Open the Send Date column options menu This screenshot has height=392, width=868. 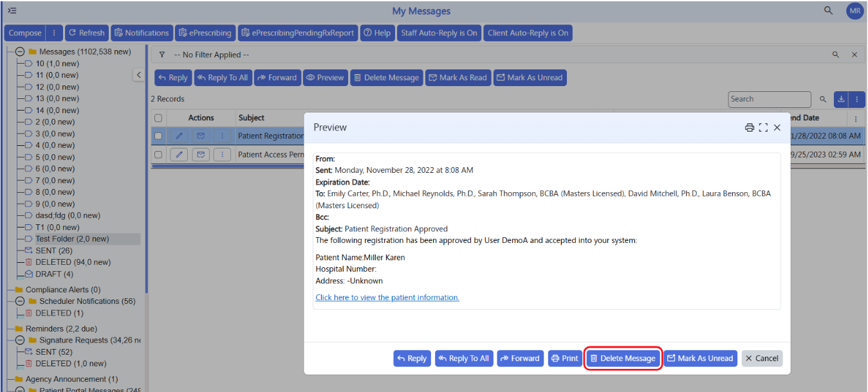[856, 119]
